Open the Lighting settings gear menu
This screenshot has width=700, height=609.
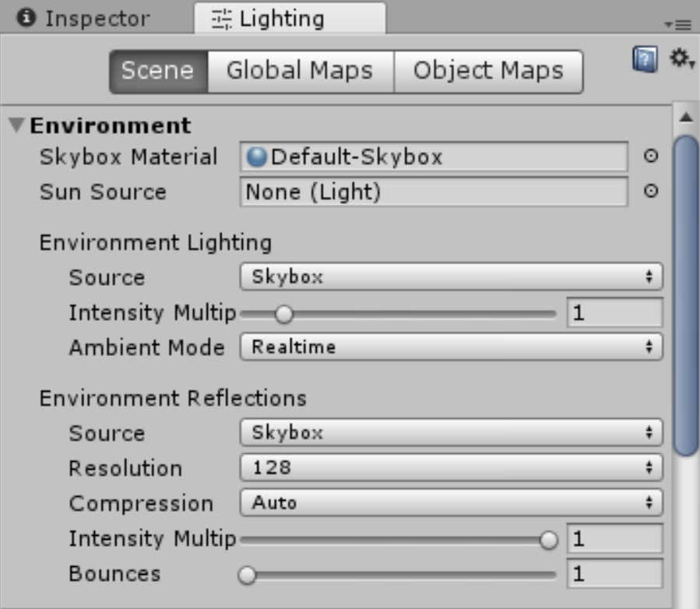681,59
